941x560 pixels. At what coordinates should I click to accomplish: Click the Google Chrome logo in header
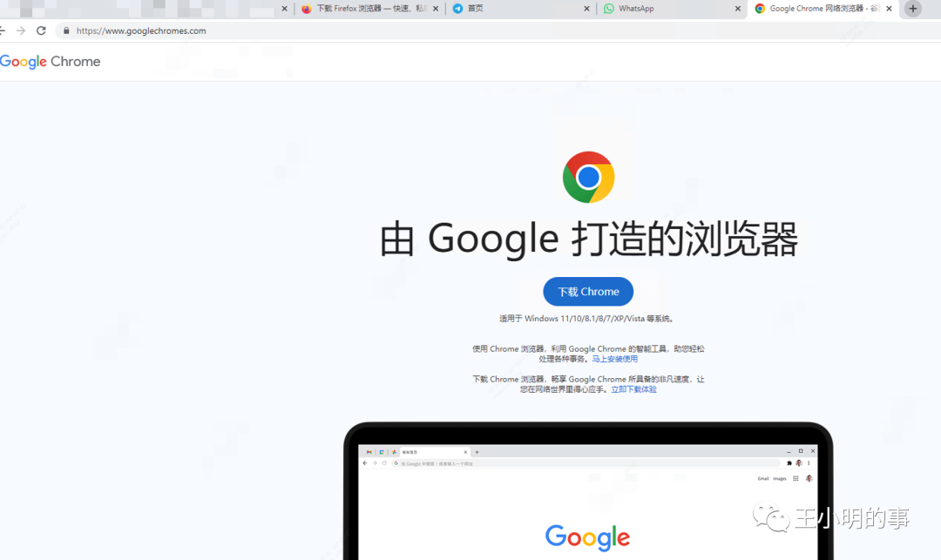coord(50,62)
